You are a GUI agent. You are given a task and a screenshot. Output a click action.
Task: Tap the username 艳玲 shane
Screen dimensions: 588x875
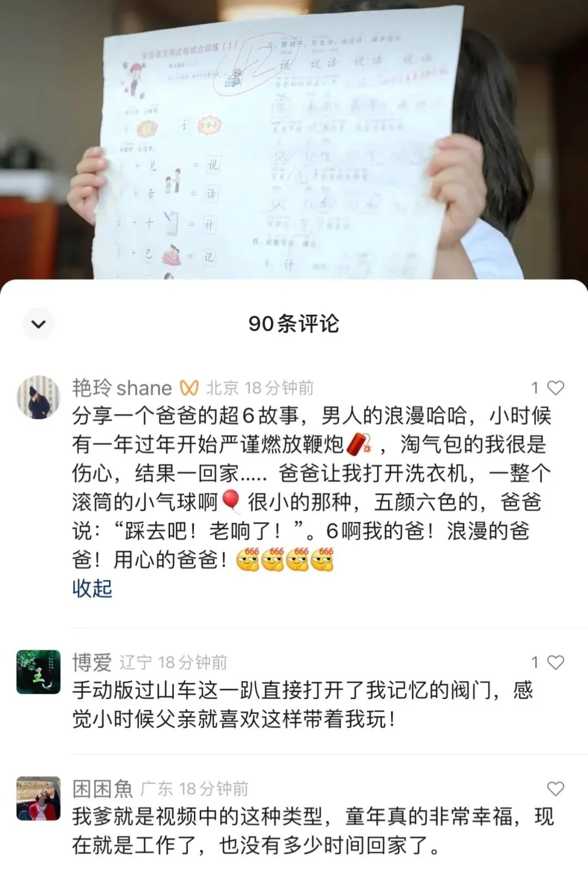122,388
